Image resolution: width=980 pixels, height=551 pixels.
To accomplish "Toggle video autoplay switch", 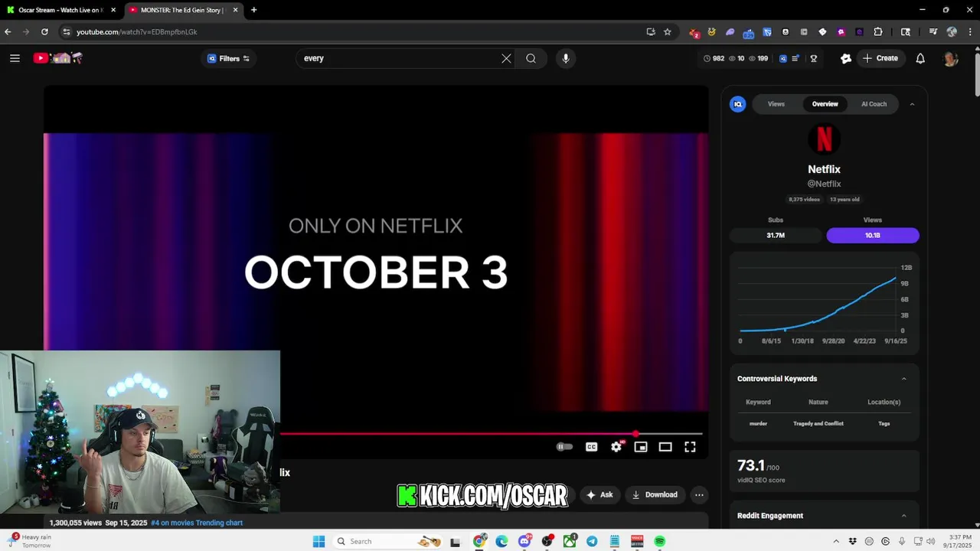I will point(564,447).
